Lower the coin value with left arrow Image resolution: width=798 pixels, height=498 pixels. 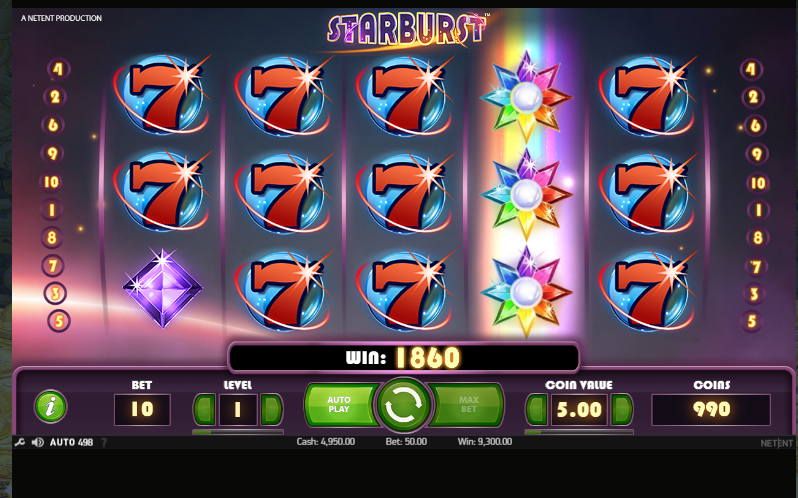(537, 409)
